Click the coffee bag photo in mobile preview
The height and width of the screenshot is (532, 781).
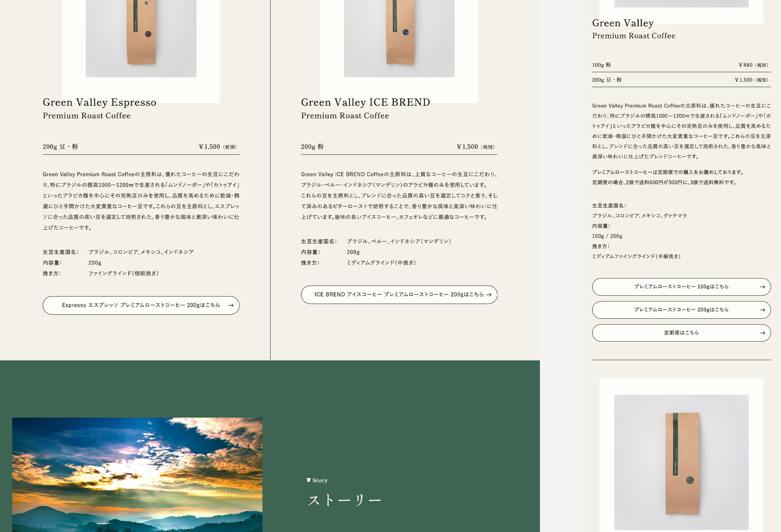pos(681,462)
